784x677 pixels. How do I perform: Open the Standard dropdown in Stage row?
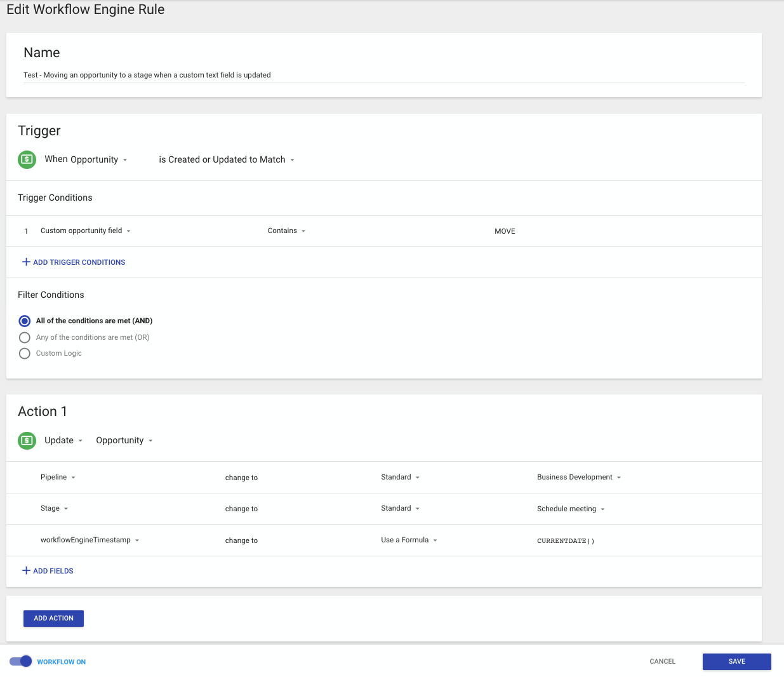point(400,508)
